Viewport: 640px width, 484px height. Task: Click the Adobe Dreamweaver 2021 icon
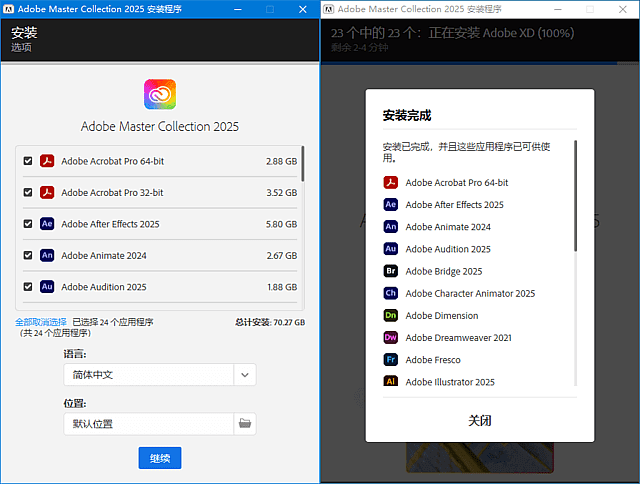click(391, 337)
